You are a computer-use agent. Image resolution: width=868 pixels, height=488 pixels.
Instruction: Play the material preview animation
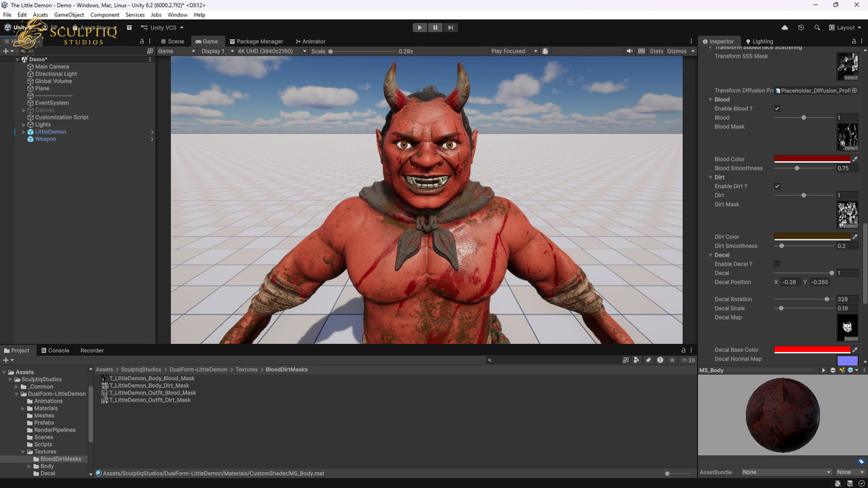click(x=823, y=370)
